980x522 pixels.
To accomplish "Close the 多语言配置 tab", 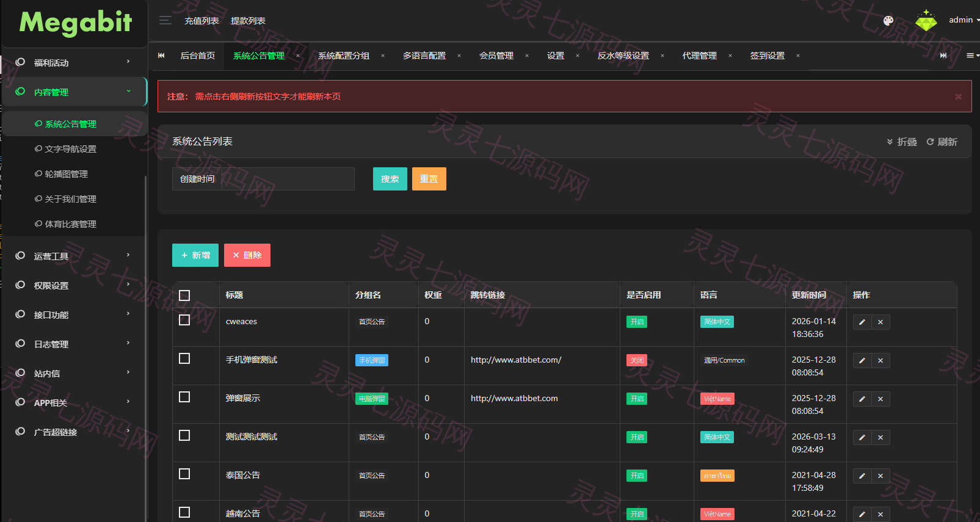I will [459, 56].
